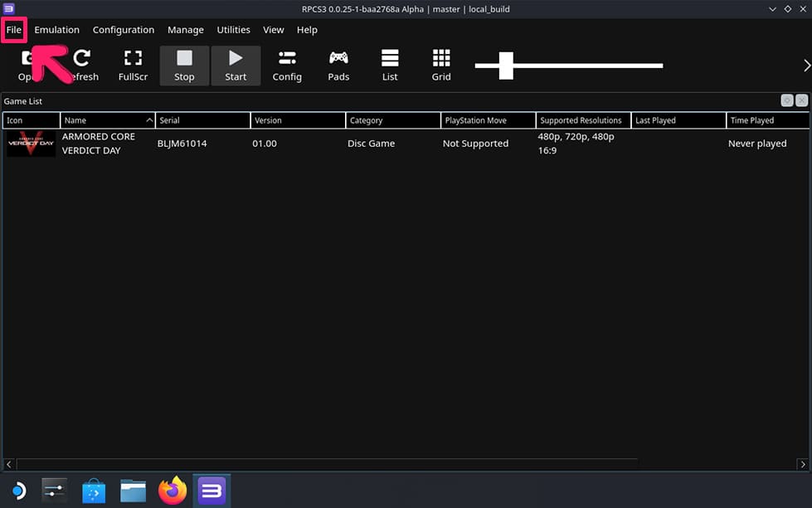Open Pads controller settings

click(x=338, y=66)
